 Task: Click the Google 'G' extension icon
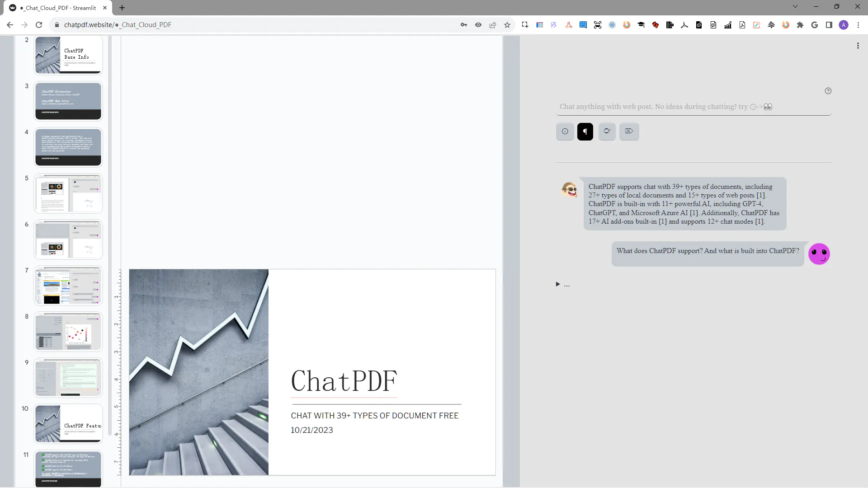pos(815,25)
